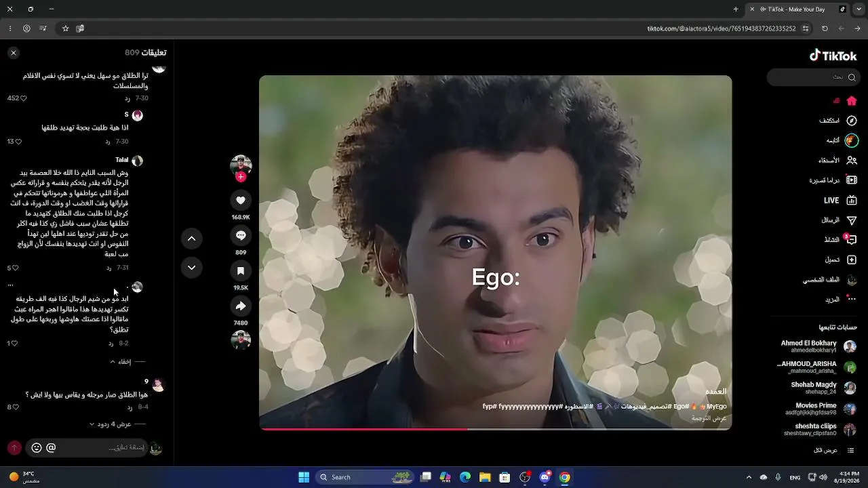Seek along the video progress bar
This screenshot has height=488, width=868.
click(x=495, y=429)
